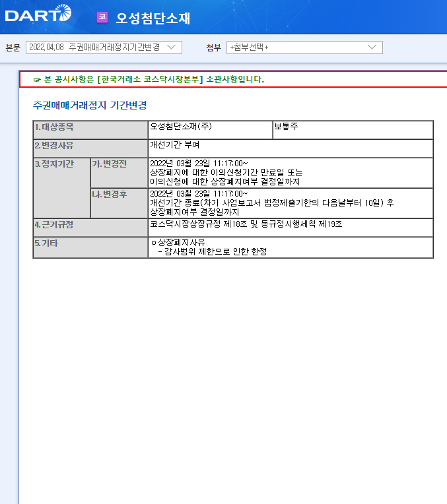Screen dimensions: 447x504
Task: Click the green notice about 한국거래소 코스닥시장본부
Action: pyautogui.click(x=149, y=79)
